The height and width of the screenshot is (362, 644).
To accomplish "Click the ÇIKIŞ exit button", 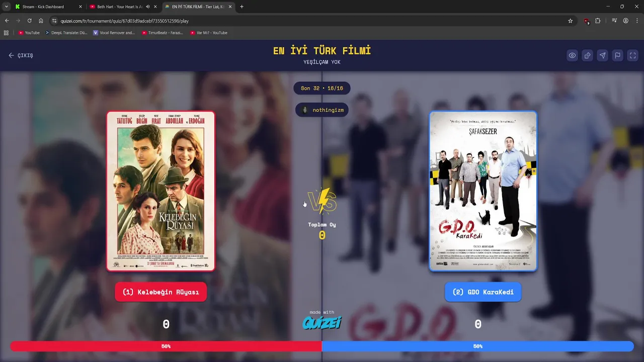I will [21, 55].
